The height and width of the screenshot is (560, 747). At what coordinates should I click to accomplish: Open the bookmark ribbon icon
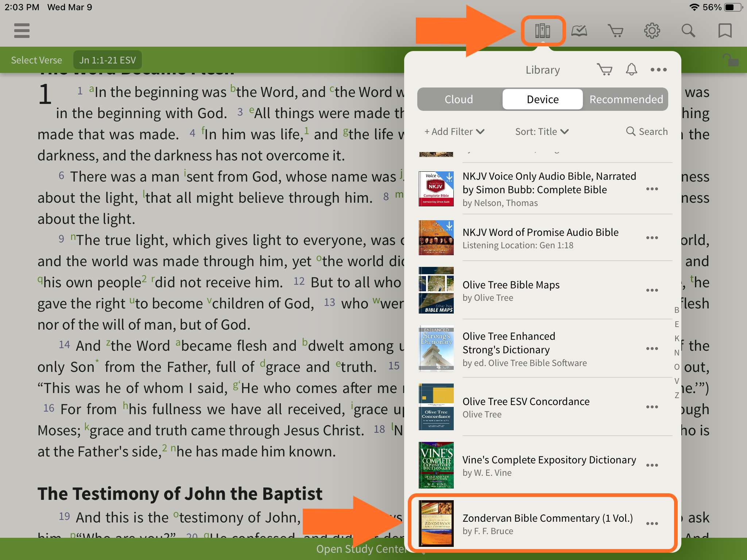[725, 31]
